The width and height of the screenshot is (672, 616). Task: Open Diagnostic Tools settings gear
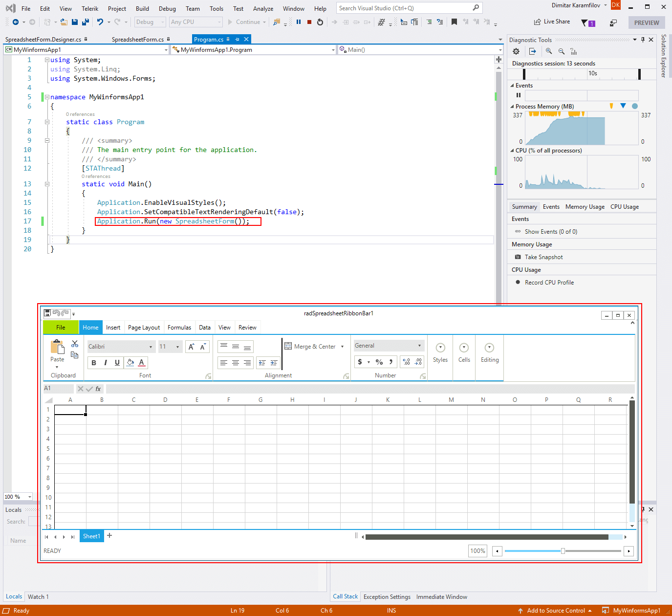tap(516, 51)
